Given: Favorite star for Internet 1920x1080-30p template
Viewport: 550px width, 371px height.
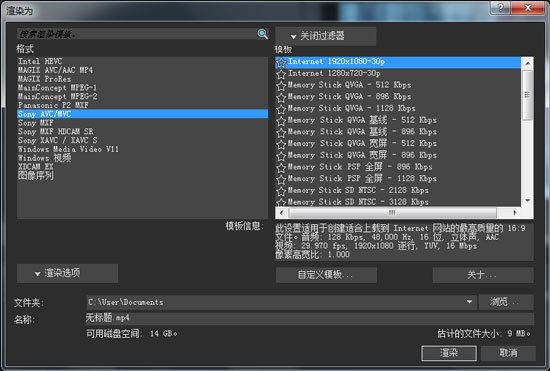Looking at the screenshot, I should coord(281,62).
